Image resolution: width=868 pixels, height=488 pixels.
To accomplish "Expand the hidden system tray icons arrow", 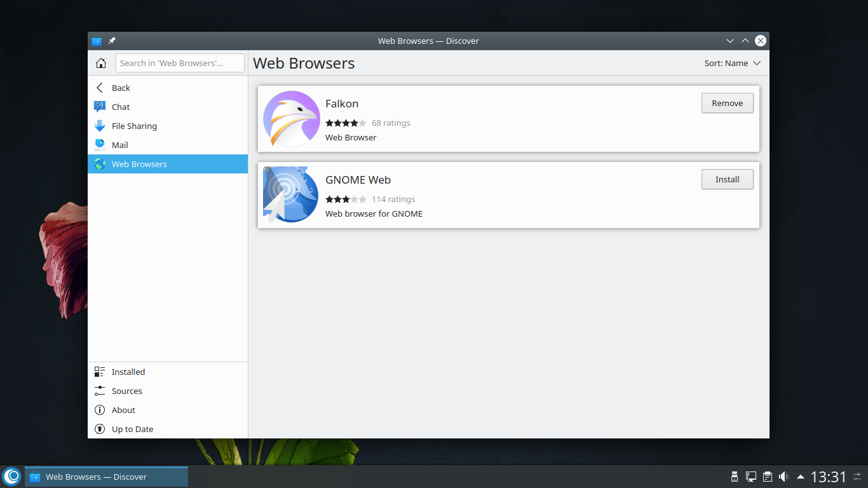I will click(800, 477).
